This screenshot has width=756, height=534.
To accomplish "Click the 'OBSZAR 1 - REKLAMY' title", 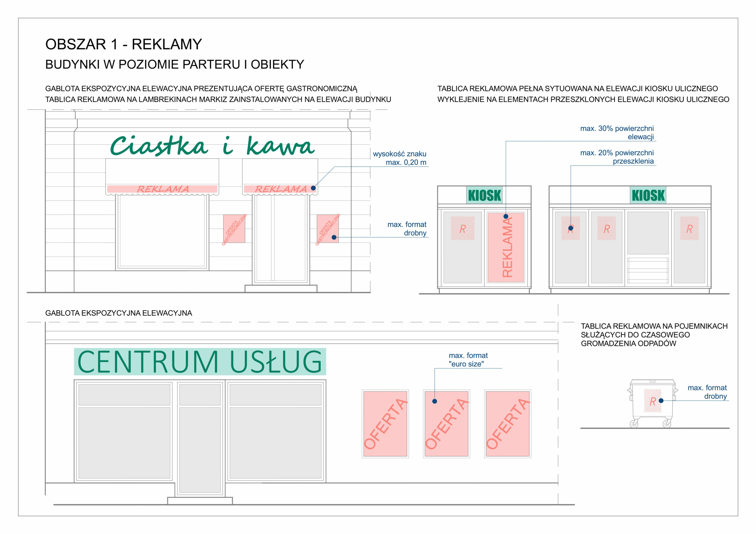I will [123, 44].
